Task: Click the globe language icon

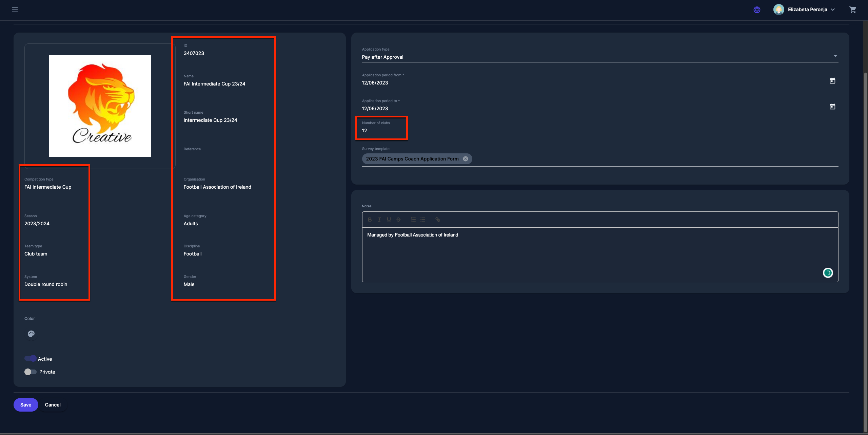Action: 757,10
